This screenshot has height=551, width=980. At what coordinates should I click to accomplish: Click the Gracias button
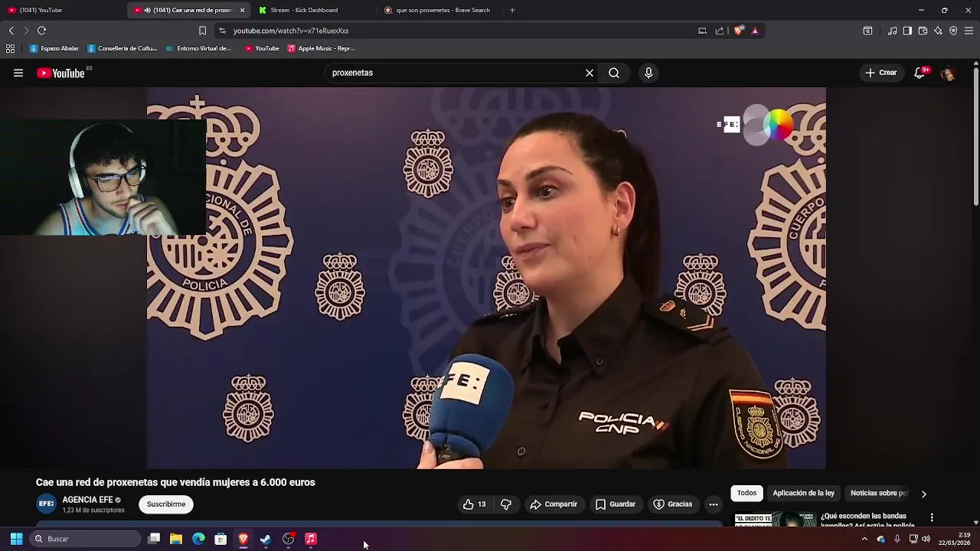point(672,504)
